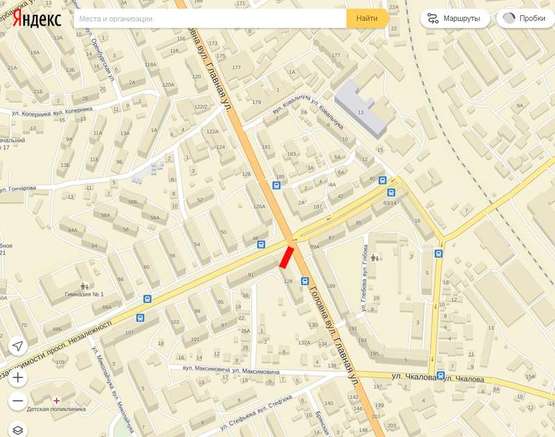The image size is (555, 437).
Task: Click the Yandex logo
Action: click(37, 18)
